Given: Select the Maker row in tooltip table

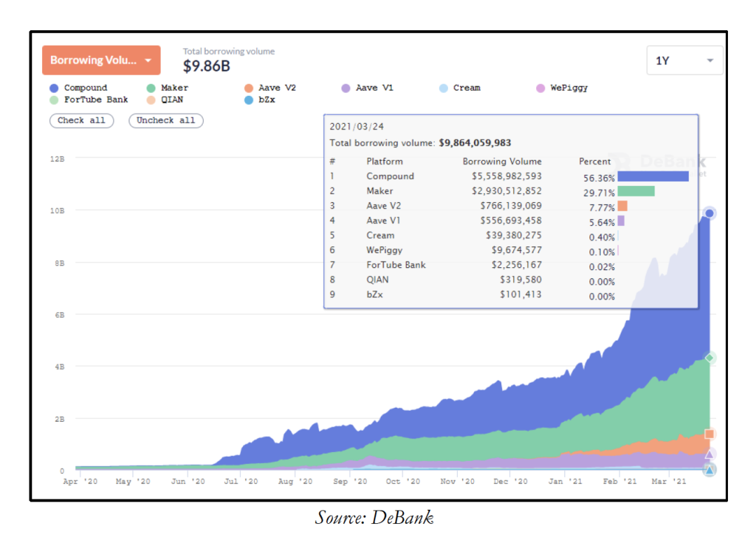Looking at the screenshot, I should pyautogui.click(x=510, y=191).
